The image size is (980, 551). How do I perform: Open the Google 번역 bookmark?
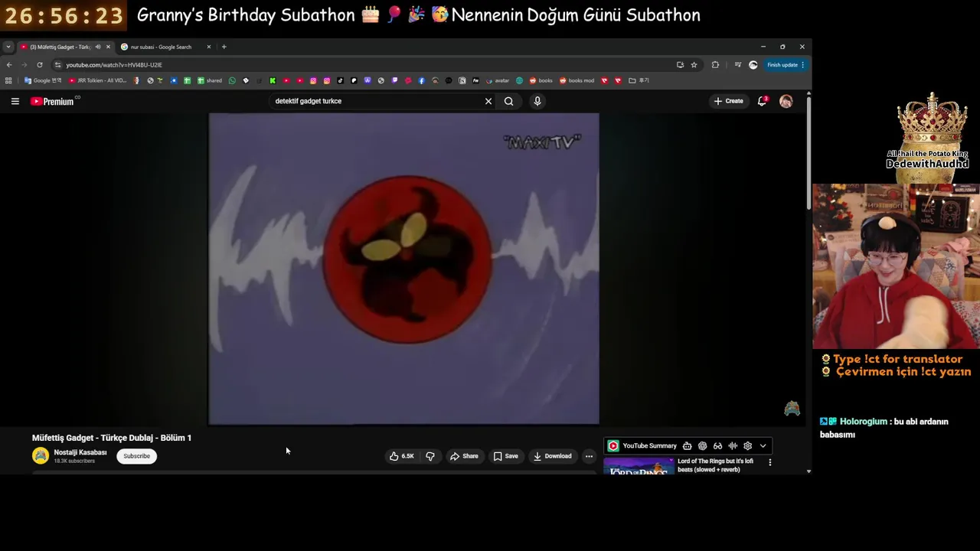pos(43,80)
